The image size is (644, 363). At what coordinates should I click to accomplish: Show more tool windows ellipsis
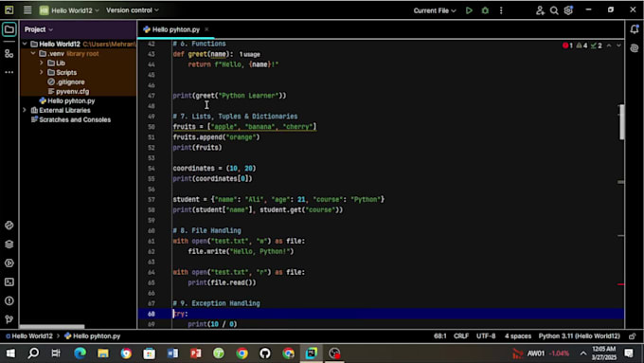(9, 72)
